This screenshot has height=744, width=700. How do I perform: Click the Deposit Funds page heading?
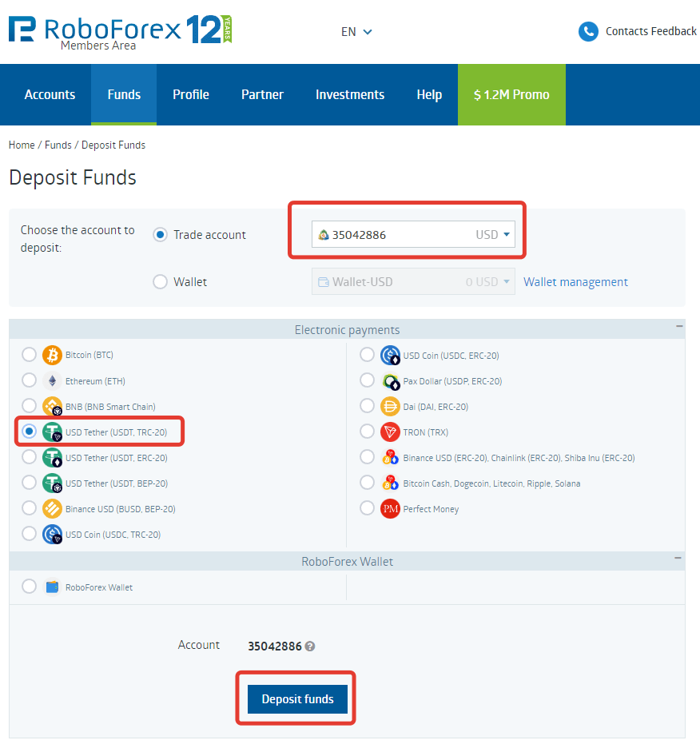73,177
